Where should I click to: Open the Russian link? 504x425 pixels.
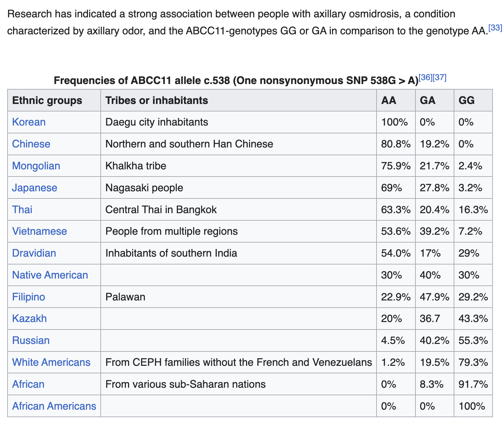pyautogui.click(x=31, y=340)
